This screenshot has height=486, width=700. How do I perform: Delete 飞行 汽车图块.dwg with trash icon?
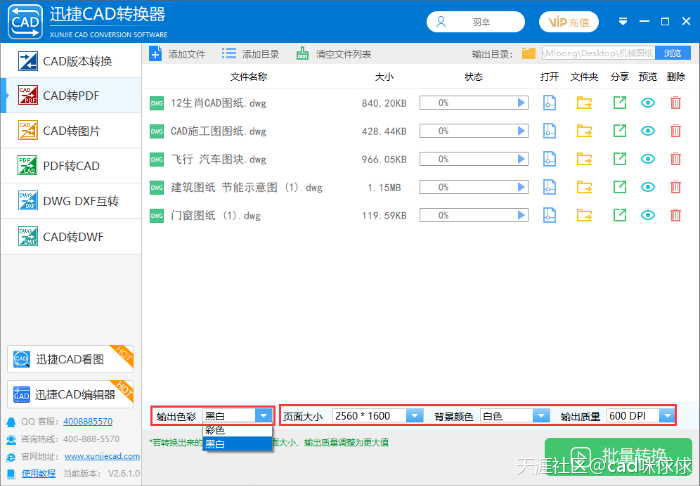pyautogui.click(x=675, y=159)
